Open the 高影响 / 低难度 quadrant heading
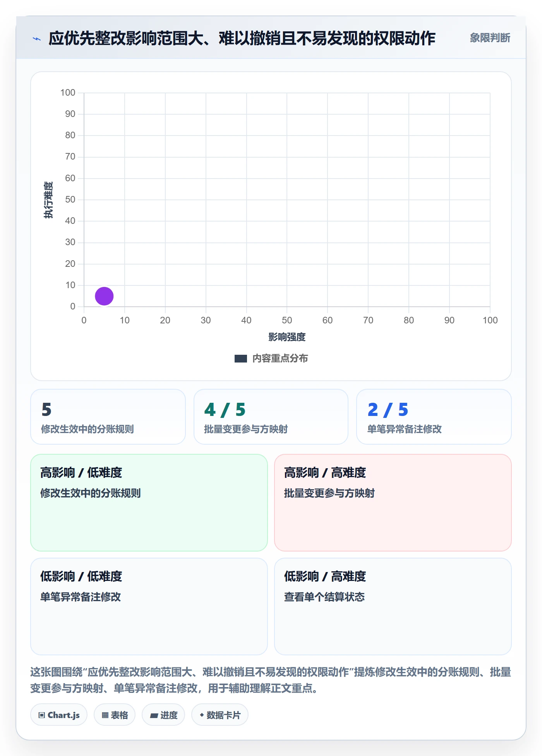Image resolution: width=542 pixels, height=756 pixels. 81,472
